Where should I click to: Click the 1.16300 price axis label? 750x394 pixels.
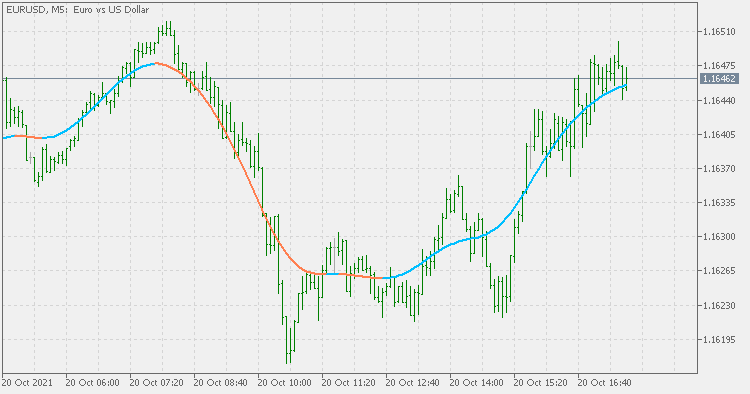[x=719, y=237]
